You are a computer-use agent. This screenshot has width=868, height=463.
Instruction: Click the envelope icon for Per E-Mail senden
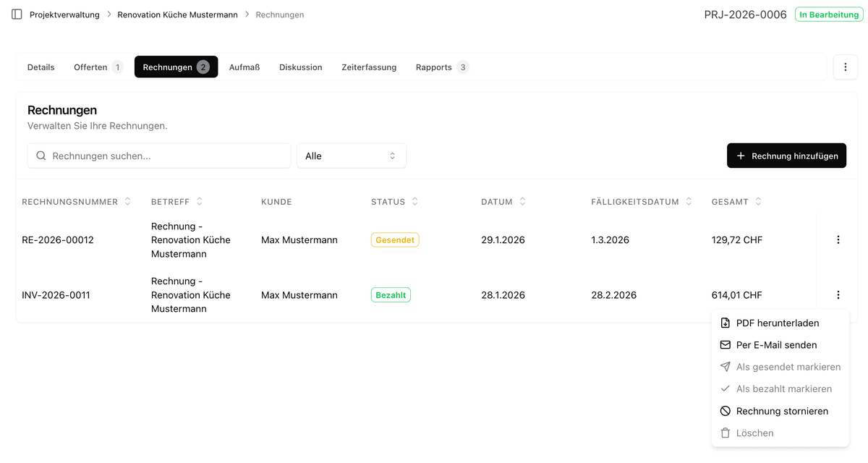[x=725, y=345]
